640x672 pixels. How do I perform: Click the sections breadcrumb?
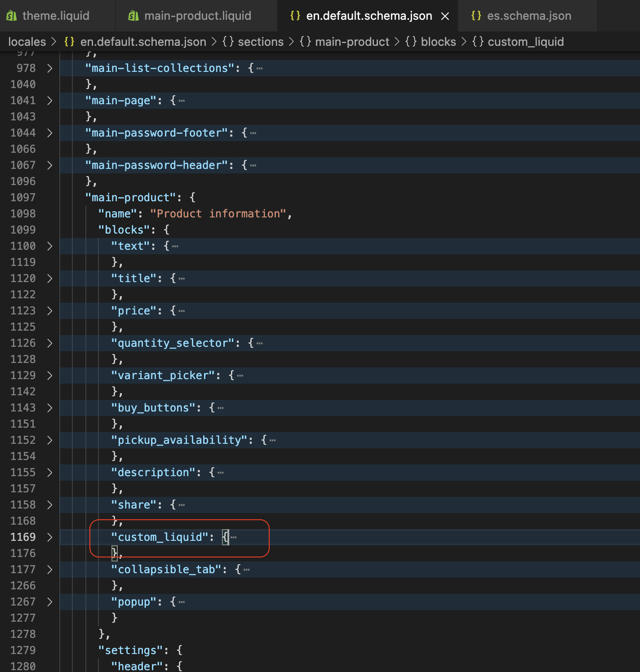(261, 42)
